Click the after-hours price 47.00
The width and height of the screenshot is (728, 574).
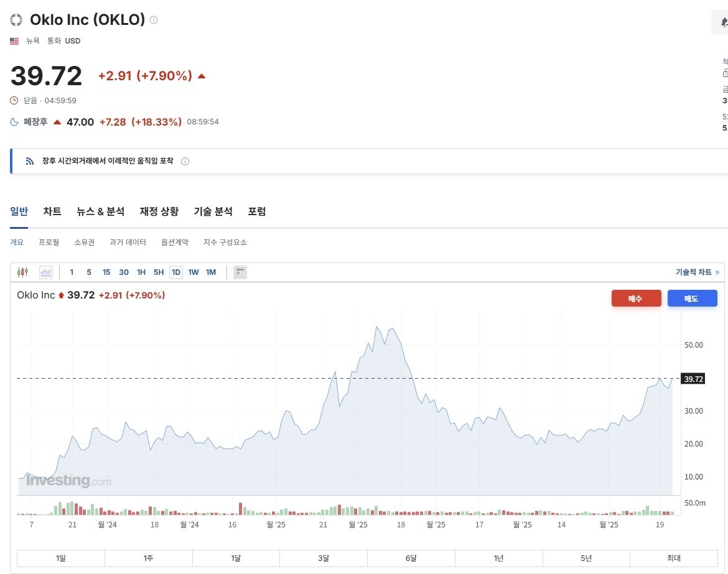point(80,122)
